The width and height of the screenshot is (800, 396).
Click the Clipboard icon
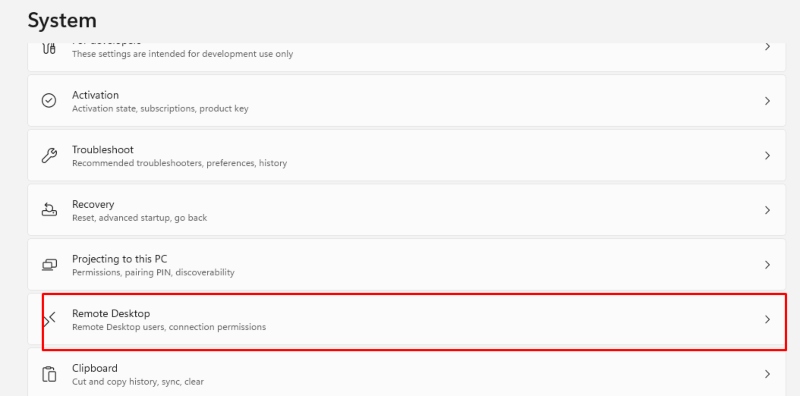point(49,374)
